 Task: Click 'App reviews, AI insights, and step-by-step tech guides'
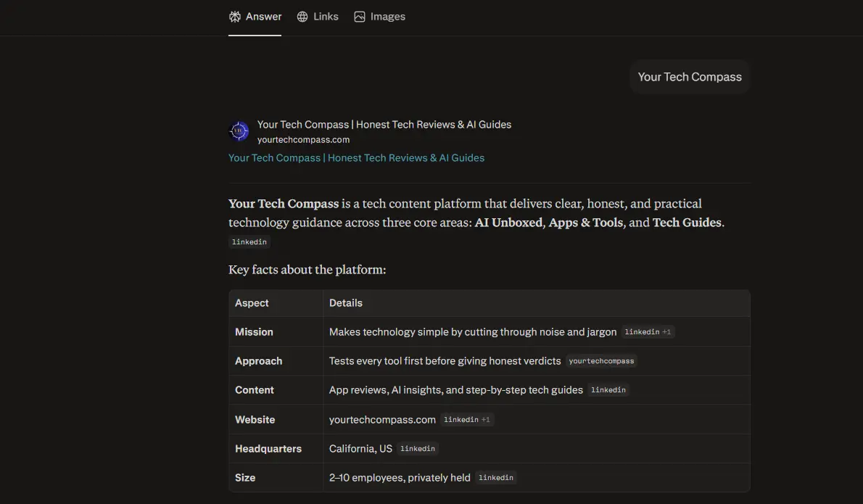pos(455,390)
